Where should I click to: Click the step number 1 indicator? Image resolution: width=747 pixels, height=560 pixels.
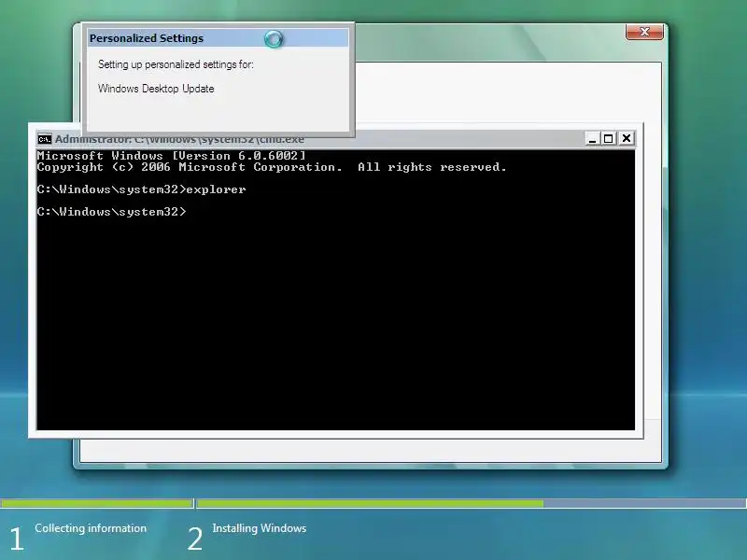click(x=17, y=539)
